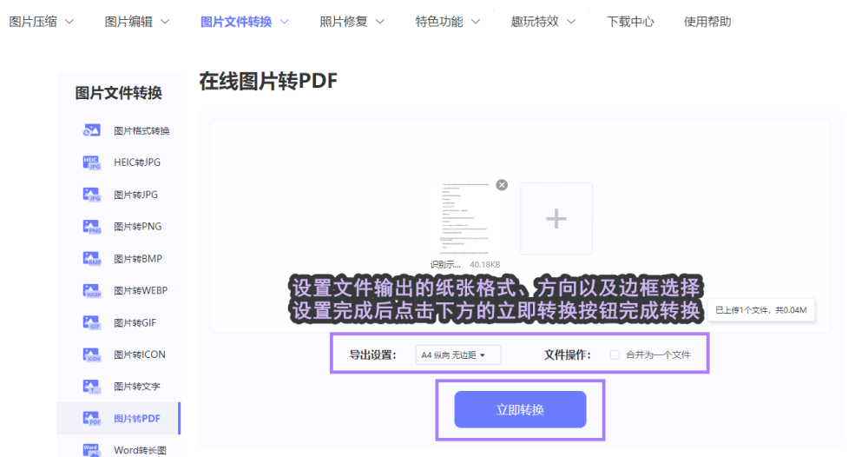Click the uploaded document thumbnail
This screenshot has height=457, width=868.
pos(465,219)
